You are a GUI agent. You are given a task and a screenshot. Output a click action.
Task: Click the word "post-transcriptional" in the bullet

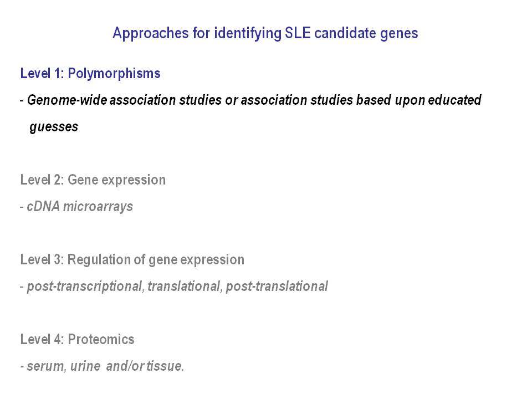pyautogui.click(x=84, y=287)
